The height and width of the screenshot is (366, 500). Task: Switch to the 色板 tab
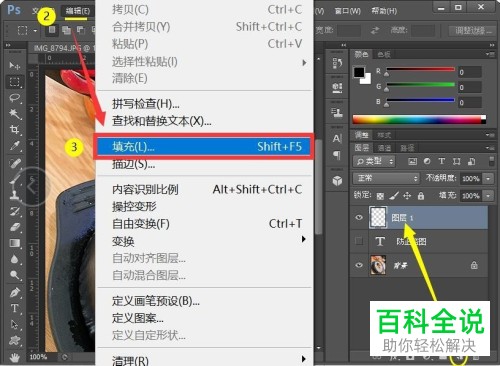(384, 54)
